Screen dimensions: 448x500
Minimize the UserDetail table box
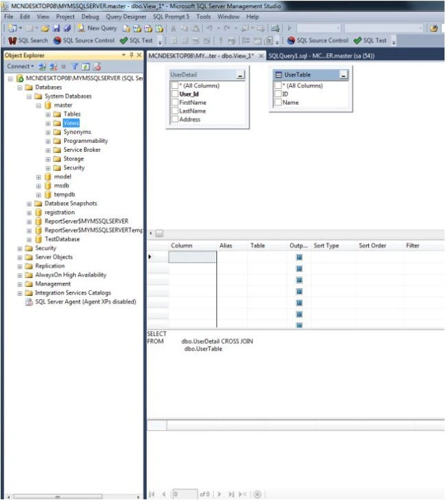point(241,75)
